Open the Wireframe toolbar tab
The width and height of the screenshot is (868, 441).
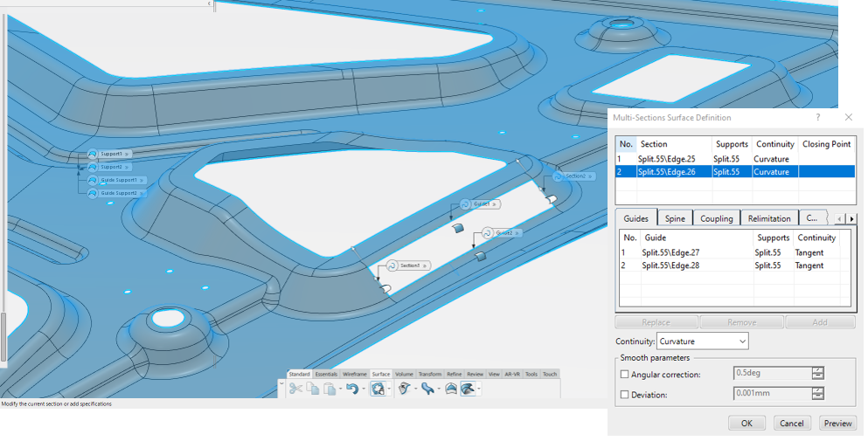[354, 374]
